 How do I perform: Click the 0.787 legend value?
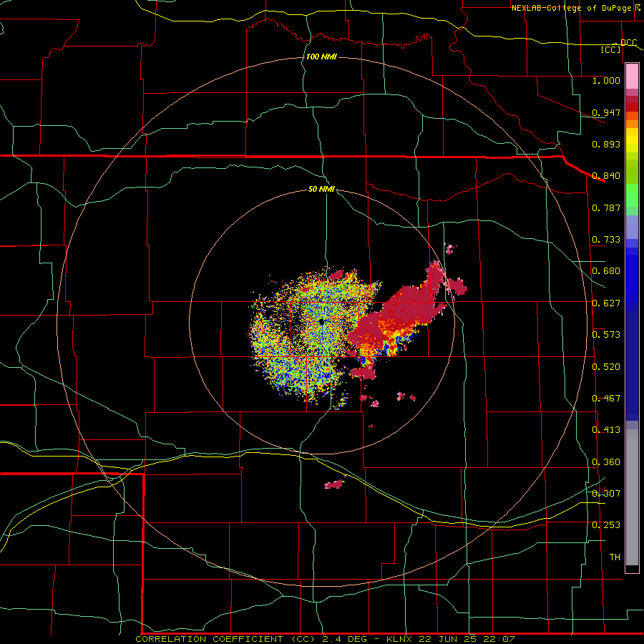point(606,208)
